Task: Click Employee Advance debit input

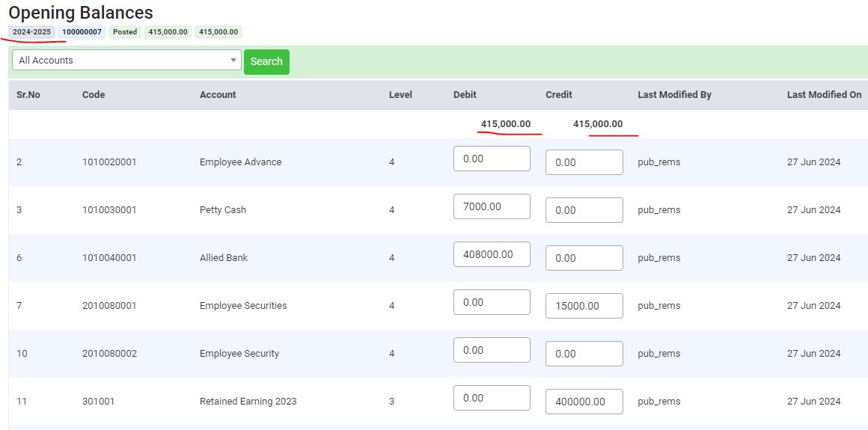Action: (492, 159)
